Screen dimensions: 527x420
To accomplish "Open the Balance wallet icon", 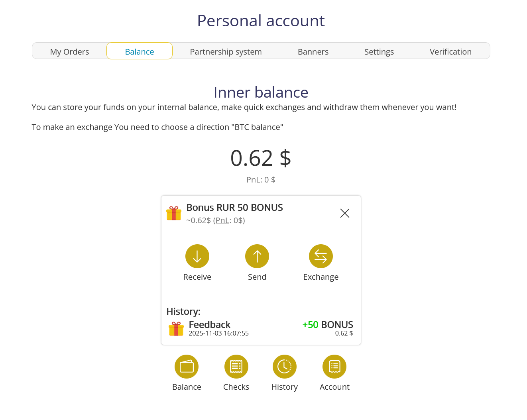I will coord(186,367).
